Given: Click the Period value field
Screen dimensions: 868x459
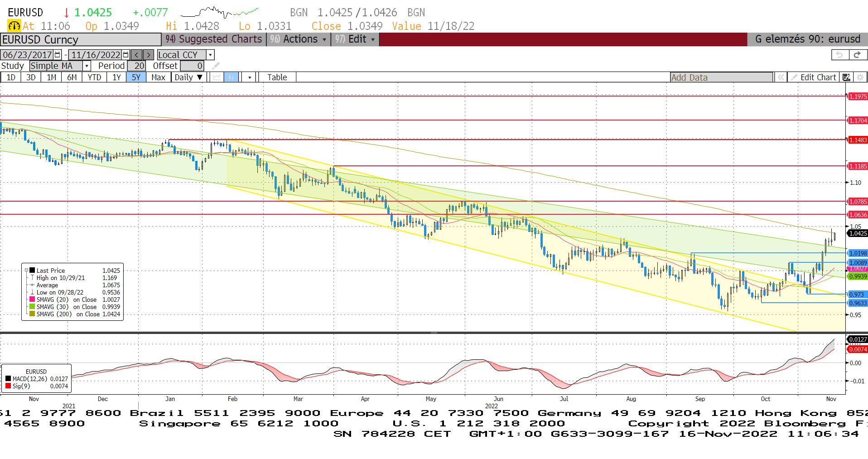Looking at the screenshot, I should [136, 66].
